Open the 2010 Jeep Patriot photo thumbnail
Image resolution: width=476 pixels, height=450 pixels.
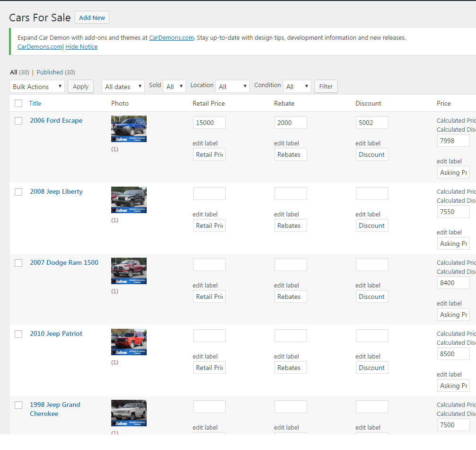coord(129,342)
